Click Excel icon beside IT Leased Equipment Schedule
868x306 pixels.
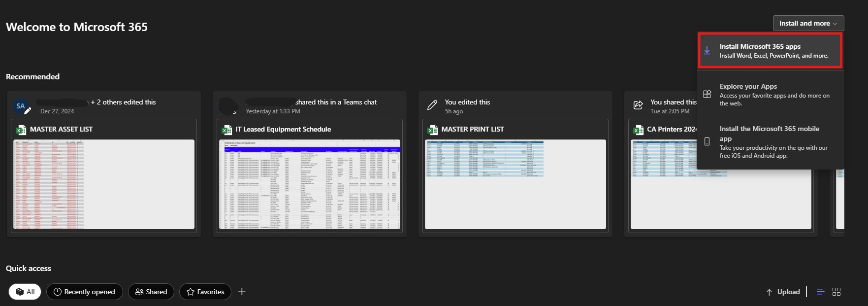(227, 130)
